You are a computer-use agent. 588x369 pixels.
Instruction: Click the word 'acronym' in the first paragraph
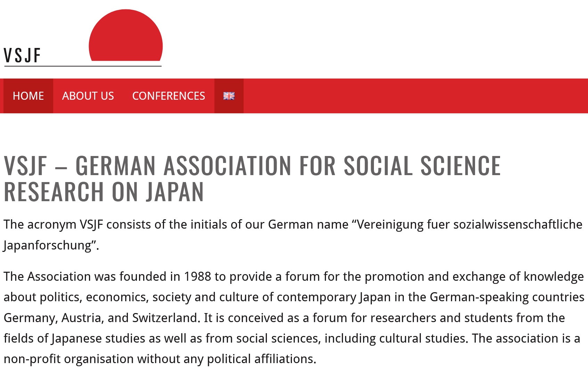[52, 225]
